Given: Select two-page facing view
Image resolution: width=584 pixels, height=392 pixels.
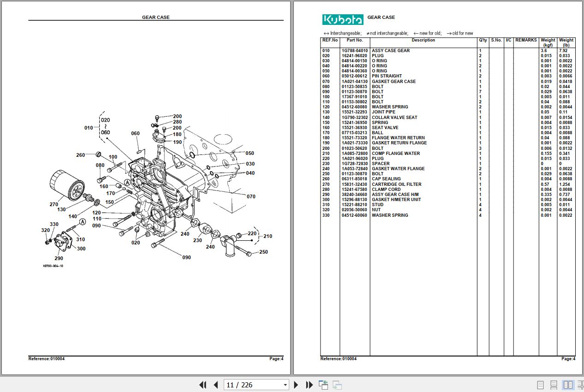Looking at the screenshot, I should coord(568,385).
